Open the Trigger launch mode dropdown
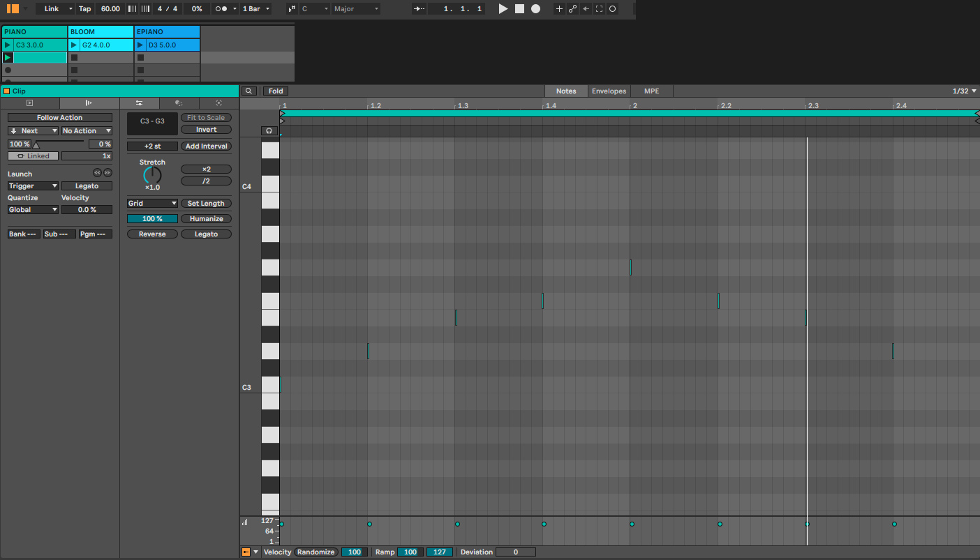This screenshot has width=980, height=560. tap(33, 186)
